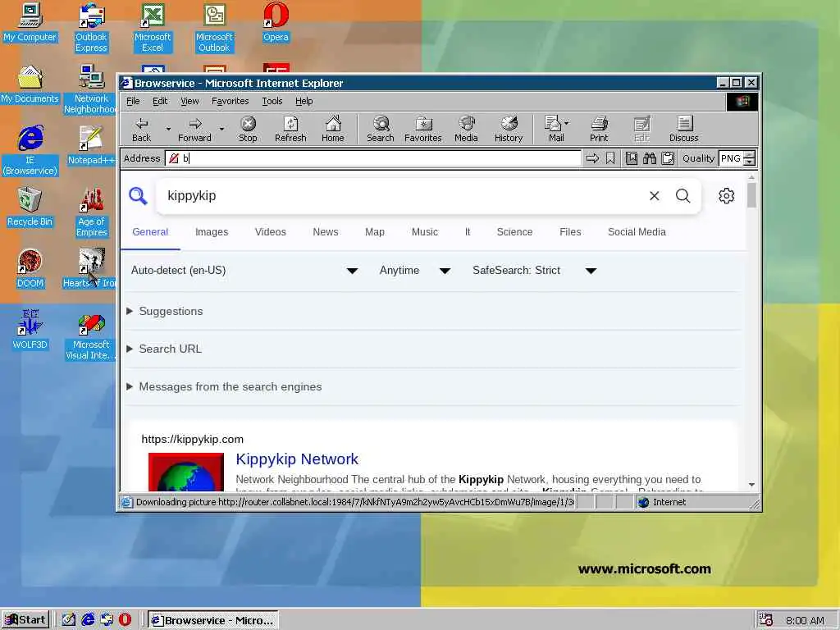
Task: Open the SafeSearch: Strict dropdown
Action: click(x=534, y=270)
